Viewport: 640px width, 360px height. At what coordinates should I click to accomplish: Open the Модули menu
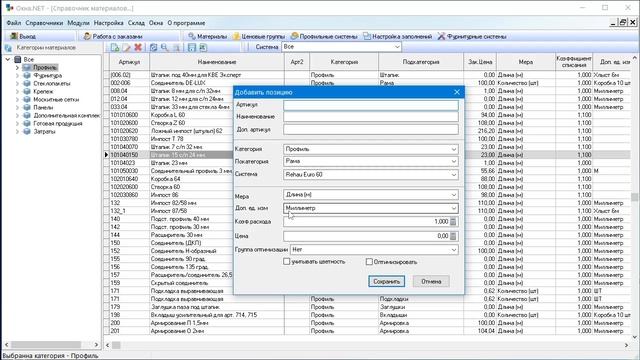78,23
